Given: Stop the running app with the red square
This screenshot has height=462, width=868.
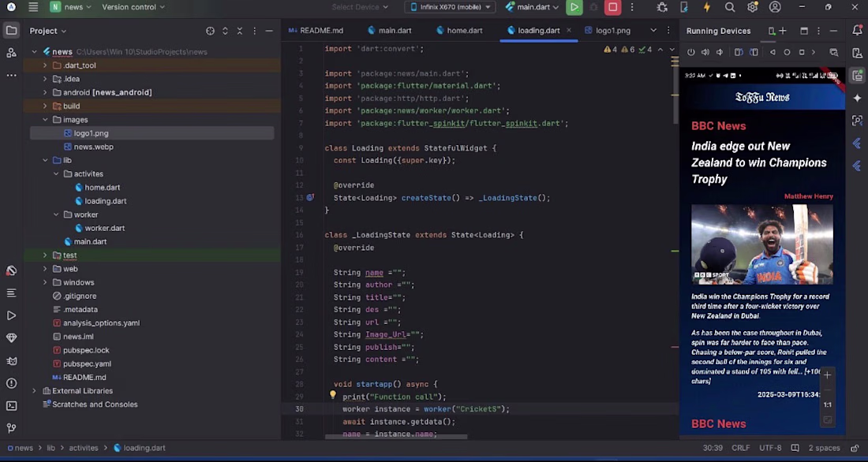Looking at the screenshot, I should (612, 7).
